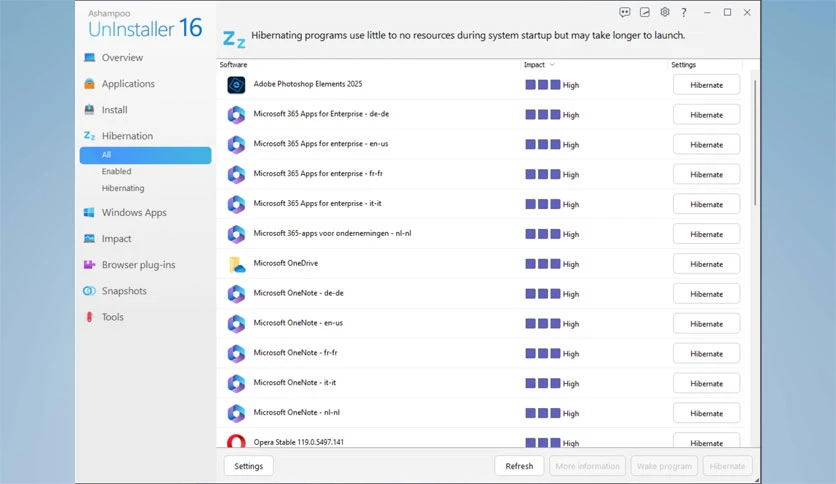836x484 pixels.
Task: Hibernate Microsoft OneDrive
Action: [x=706, y=264]
